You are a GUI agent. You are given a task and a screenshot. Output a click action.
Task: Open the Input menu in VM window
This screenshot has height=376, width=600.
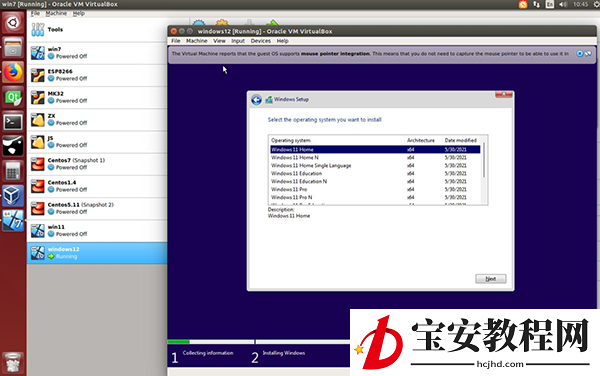coord(238,41)
